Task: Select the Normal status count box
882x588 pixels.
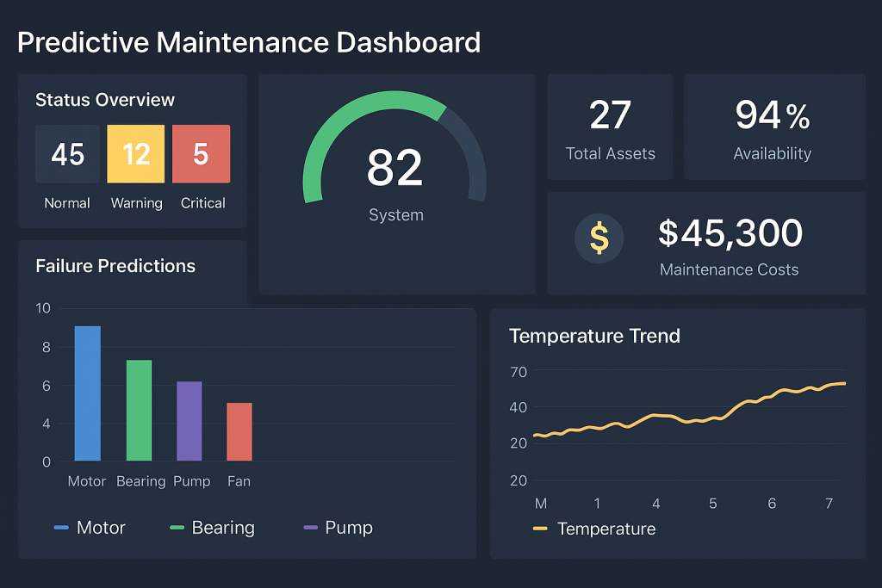Action: (x=67, y=154)
